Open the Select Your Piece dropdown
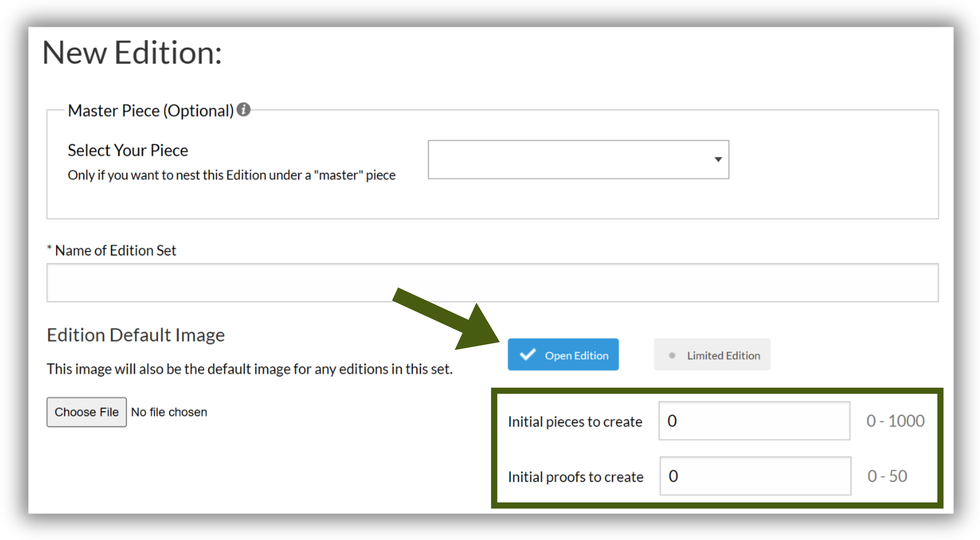Screen dimensions: 980x540 click(578, 159)
